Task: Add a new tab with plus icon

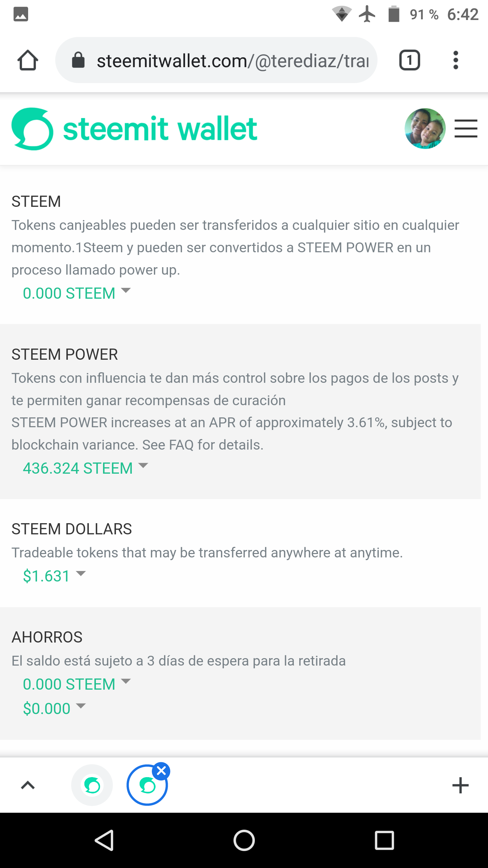Action: coord(460,785)
